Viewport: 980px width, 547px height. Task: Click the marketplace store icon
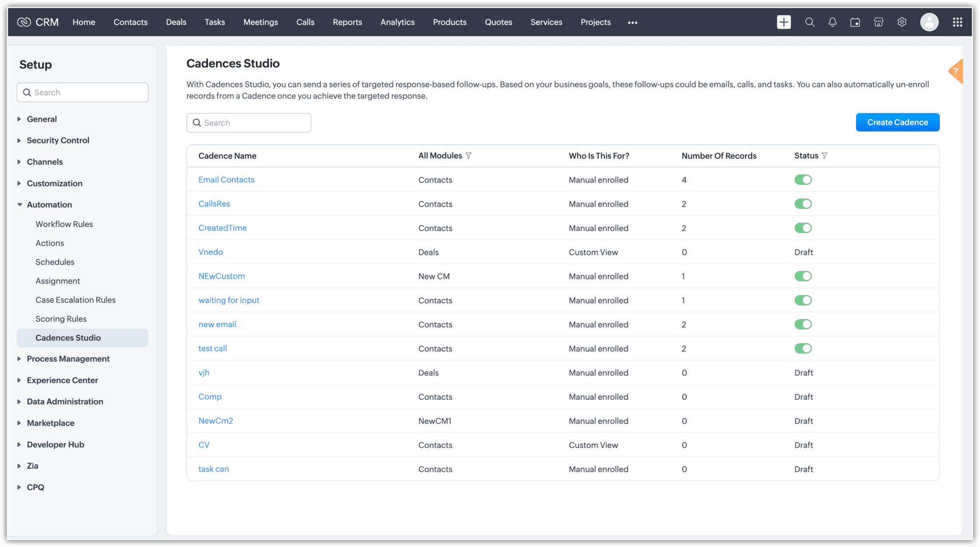tap(879, 22)
